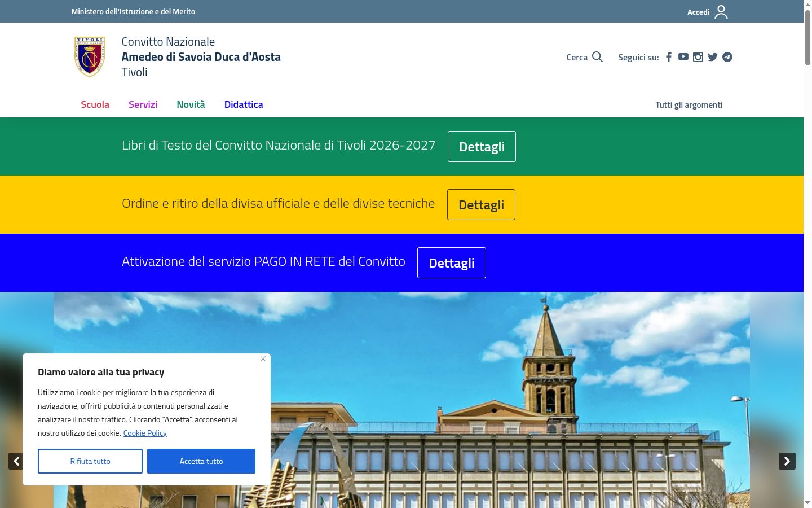Click the divisa ufficiale announcement text

pyautogui.click(x=279, y=204)
